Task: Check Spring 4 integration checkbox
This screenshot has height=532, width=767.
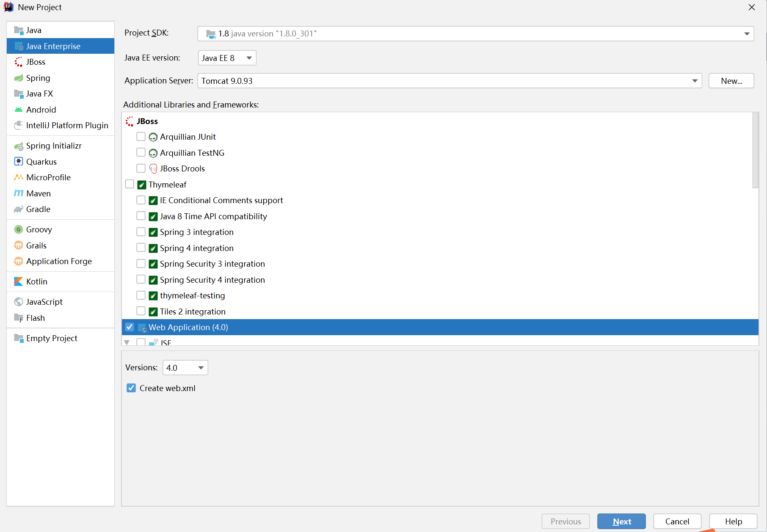Action: pyautogui.click(x=141, y=248)
